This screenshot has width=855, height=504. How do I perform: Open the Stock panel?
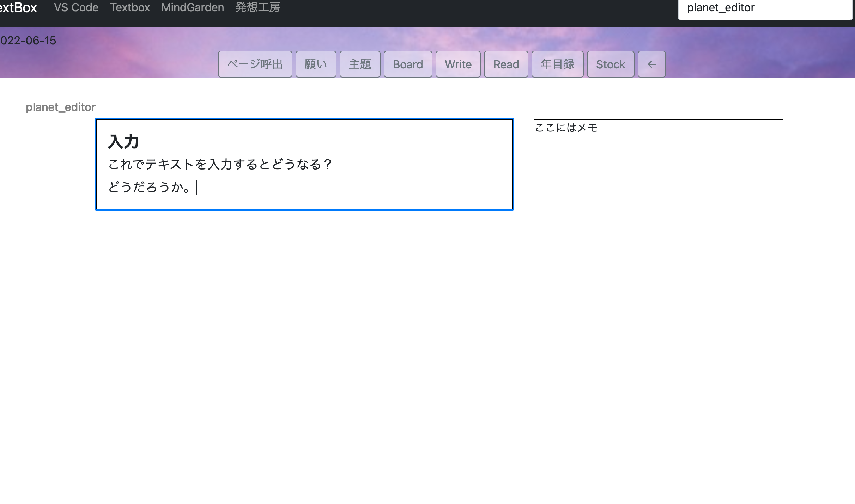tap(610, 64)
